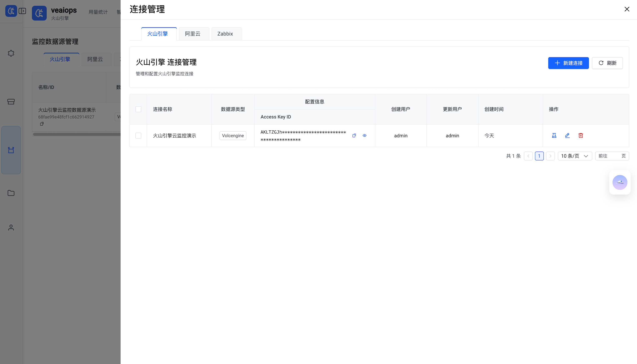
Task: Open the settings gear in the sidebar
Action: point(11,53)
